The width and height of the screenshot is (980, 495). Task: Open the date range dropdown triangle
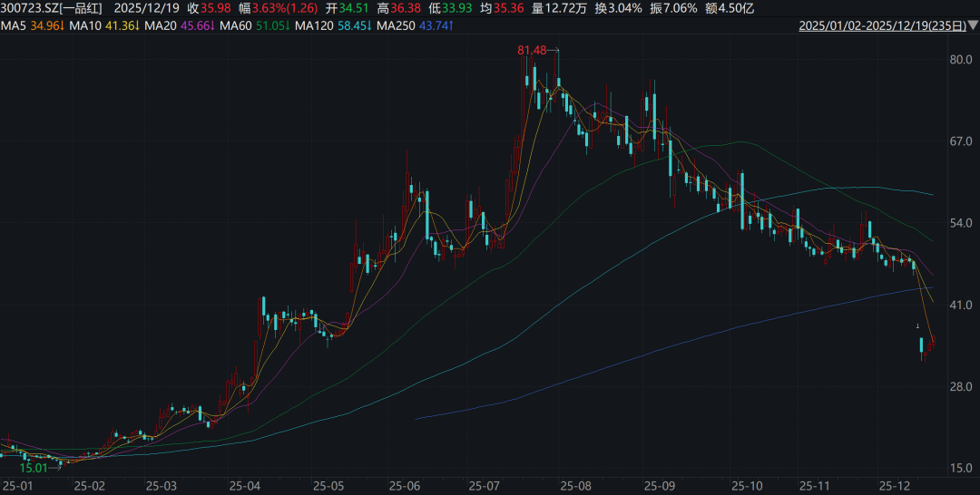point(972,26)
